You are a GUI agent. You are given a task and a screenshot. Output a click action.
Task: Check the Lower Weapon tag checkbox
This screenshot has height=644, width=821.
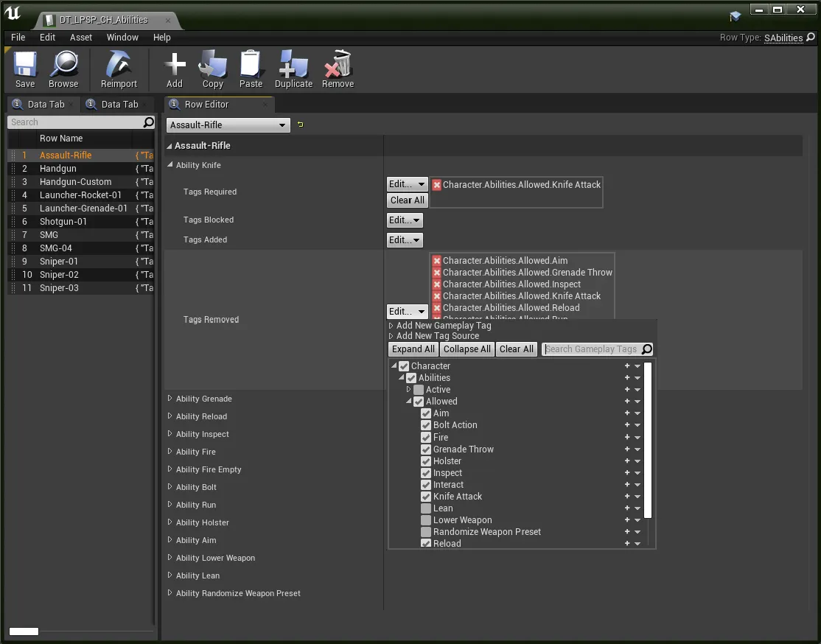click(426, 520)
